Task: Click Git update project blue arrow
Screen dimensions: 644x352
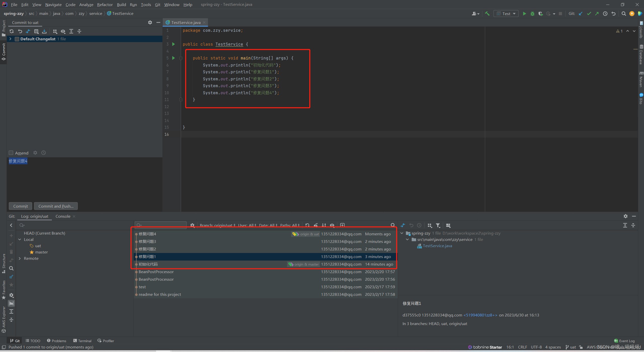Action: [581, 14]
